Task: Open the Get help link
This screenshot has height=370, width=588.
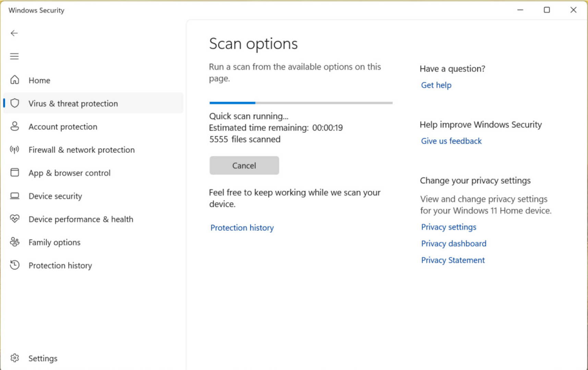Action: (436, 85)
